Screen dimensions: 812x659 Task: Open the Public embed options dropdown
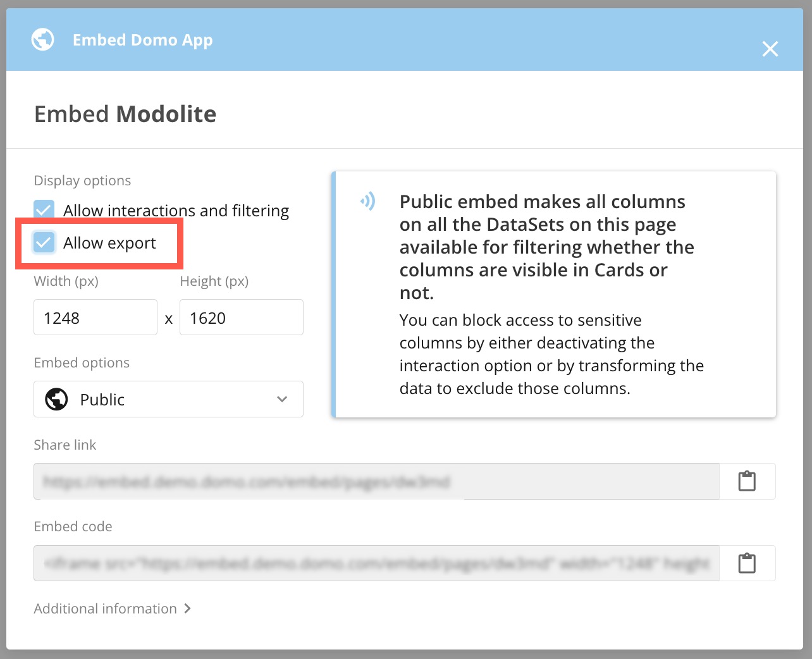(x=168, y=399)
